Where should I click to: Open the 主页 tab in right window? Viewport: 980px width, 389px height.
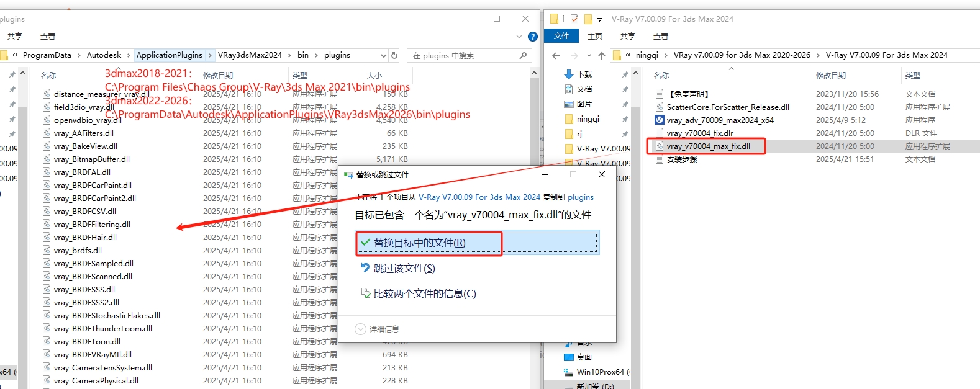[595, 37]
